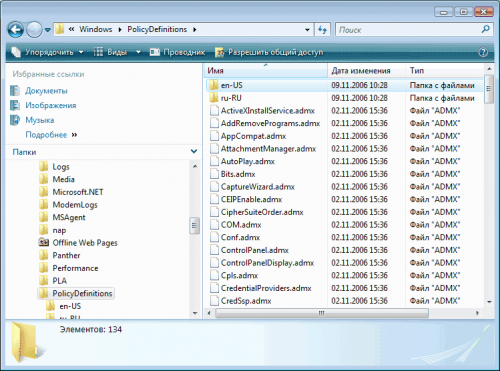500x371 pixels.
Task: Click the ru-RU folder icon in file list
Action: point(214,98)
